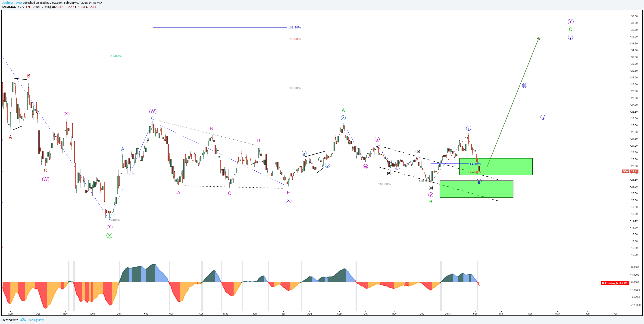Click the 0.00% Fibonacci level label
The width and height of the screenshot is (644, 324).
click(115, 220)
